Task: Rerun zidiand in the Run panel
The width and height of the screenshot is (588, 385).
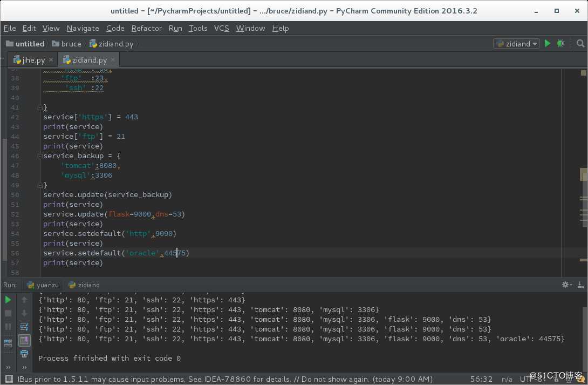Action: pyautogui.click(x=8, y=300)
